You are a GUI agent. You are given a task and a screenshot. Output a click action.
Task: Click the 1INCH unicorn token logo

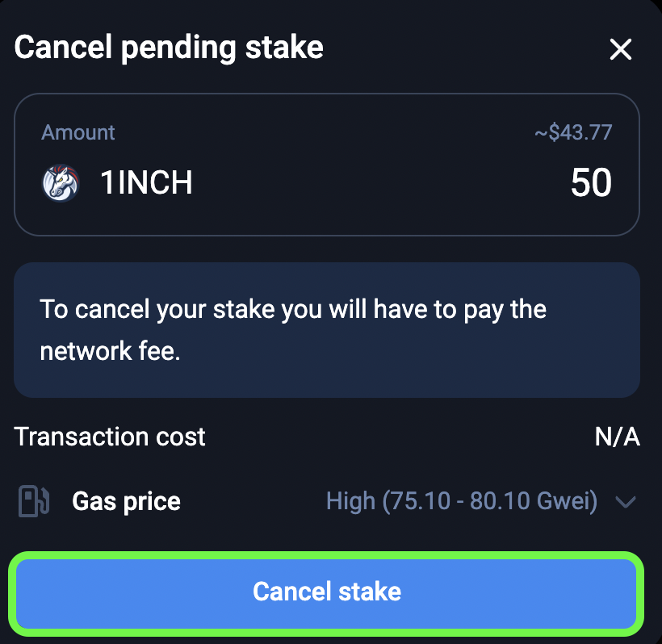pyautogui.click(x=61, y=183)
